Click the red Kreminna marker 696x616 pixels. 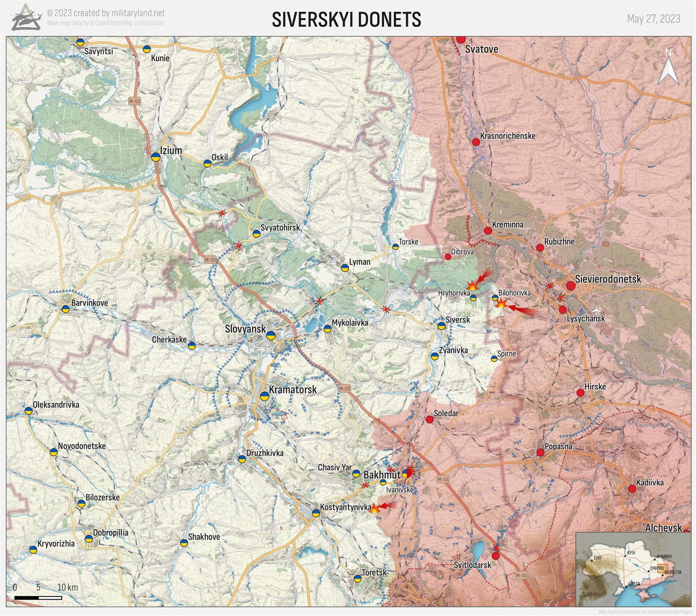click(488, 231)
